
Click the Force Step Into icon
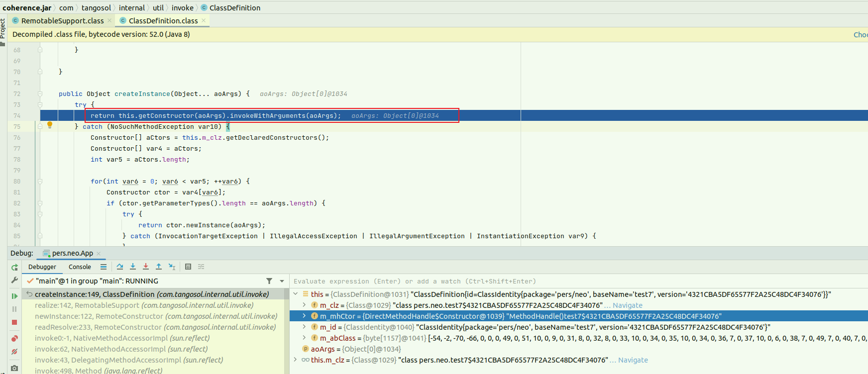pyautogui.click(x=146, y=267)
